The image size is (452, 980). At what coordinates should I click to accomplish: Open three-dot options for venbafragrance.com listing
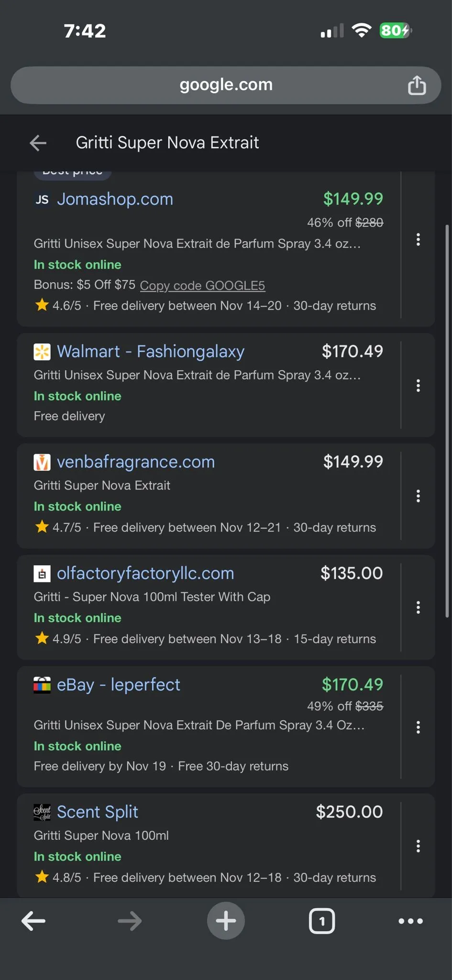[x=418, y=496]
